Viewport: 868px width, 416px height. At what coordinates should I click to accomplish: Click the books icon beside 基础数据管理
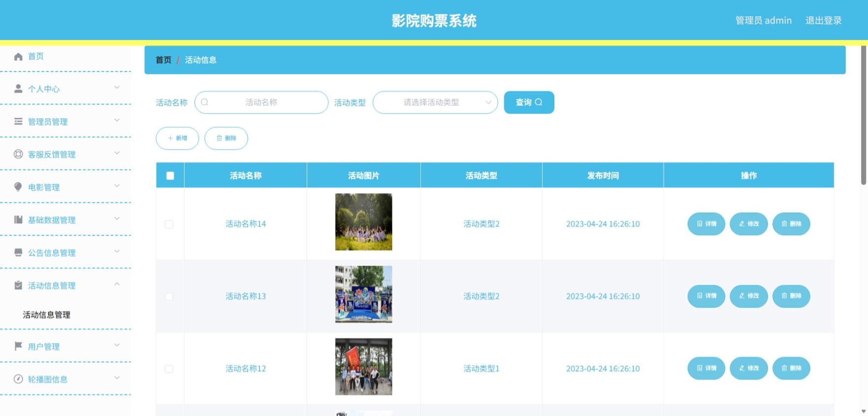pyautogui.click(x=18, y=220)
